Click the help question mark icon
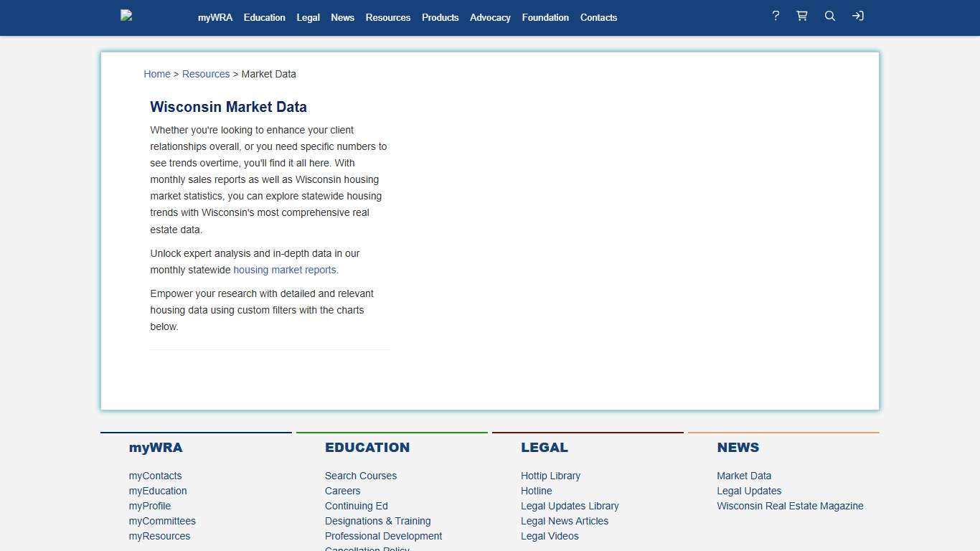The image size is (980, 551). pos(776,16)
